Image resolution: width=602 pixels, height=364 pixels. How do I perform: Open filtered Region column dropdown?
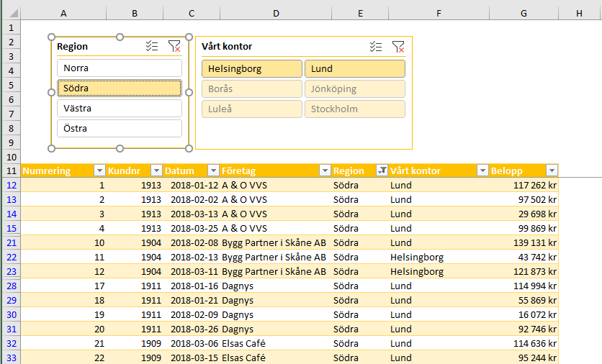pyautogui.click(x=382, y=170)
